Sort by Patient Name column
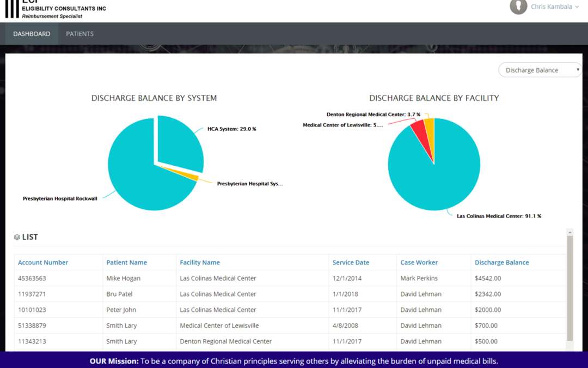This screenshot has height=368, width=588. point(126,262)
